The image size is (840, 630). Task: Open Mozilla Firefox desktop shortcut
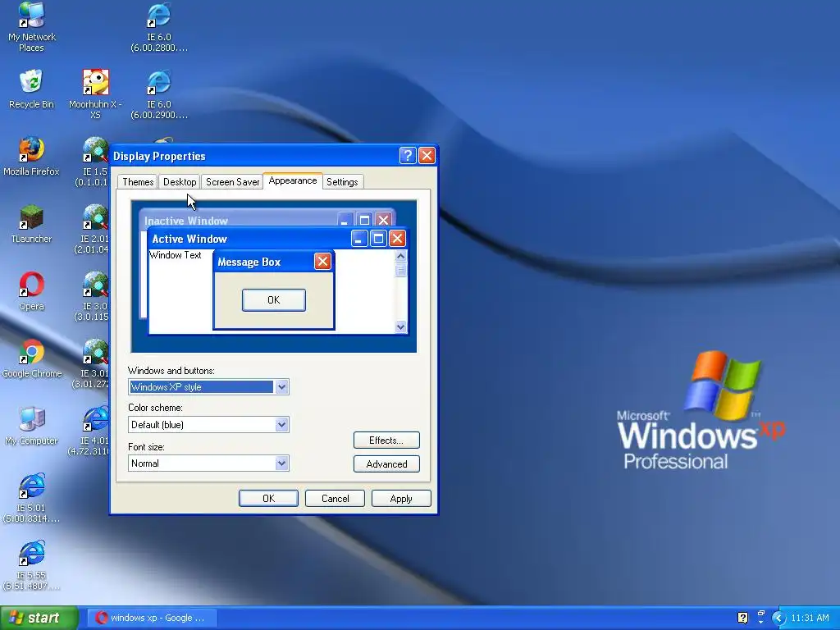pyautogui.click(x=32, y=157)
